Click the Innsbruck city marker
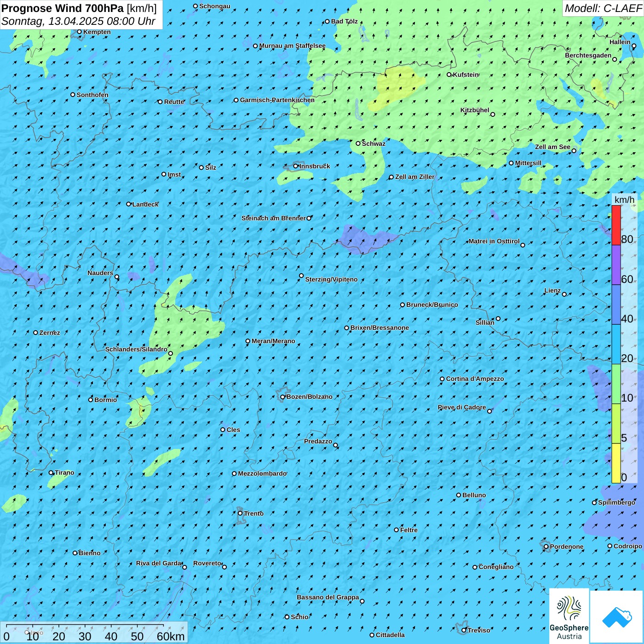The width and height of the screenshot is (644, 644). point(296,166)
